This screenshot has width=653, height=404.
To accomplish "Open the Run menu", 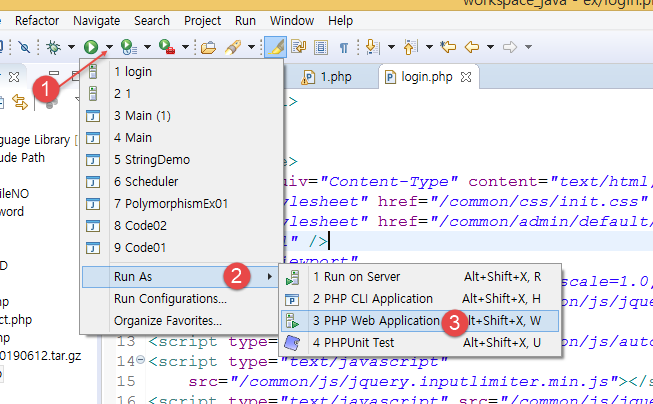I will pos(245,20).
